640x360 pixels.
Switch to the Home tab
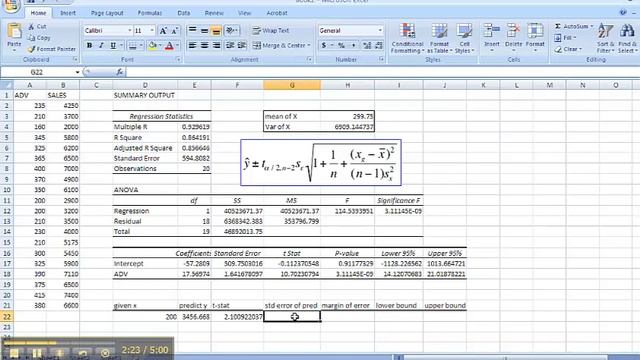(x=38, y=13)
